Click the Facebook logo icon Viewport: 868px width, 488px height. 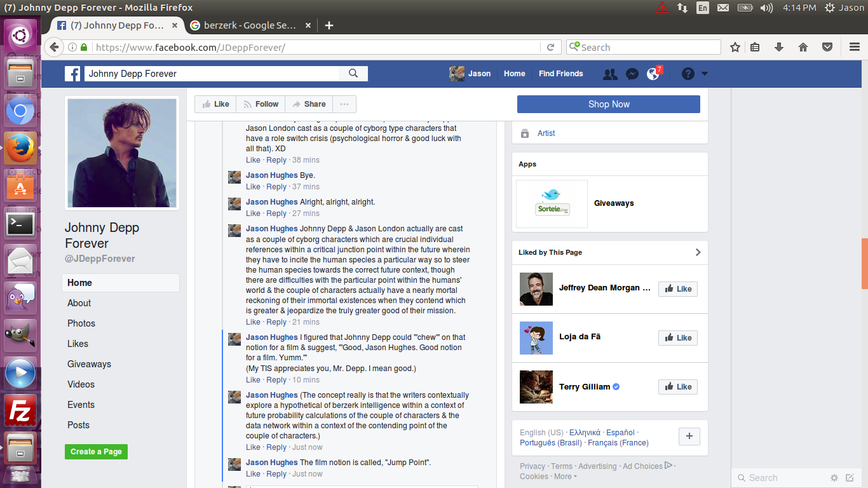(x=72, y=74)
